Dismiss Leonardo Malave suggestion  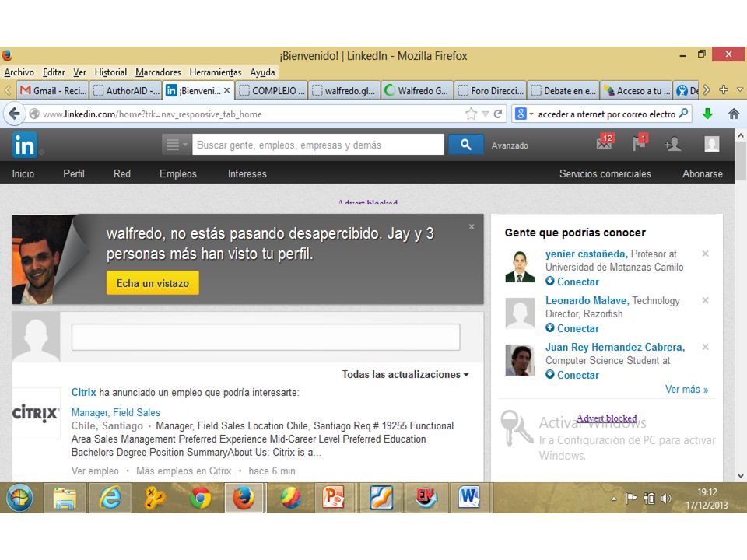click(x=706, y=300)
